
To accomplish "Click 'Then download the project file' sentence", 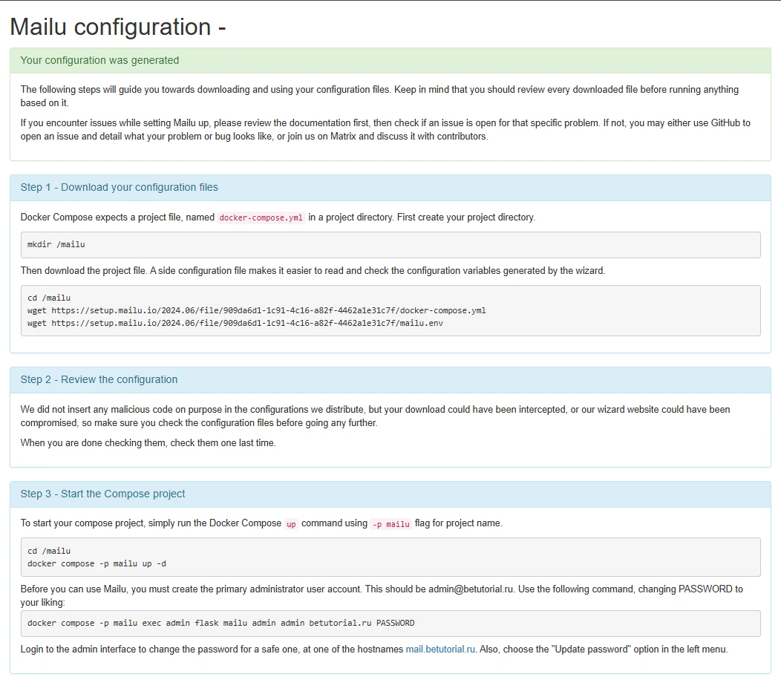I will pos(313,271).
